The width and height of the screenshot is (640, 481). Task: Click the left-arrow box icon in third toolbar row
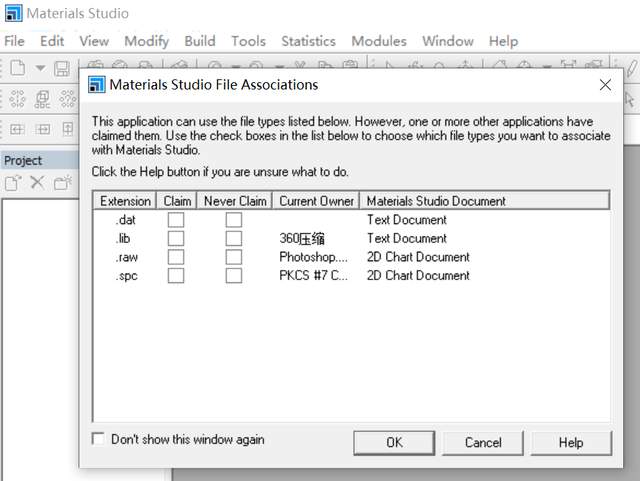(x=17, y=130)
